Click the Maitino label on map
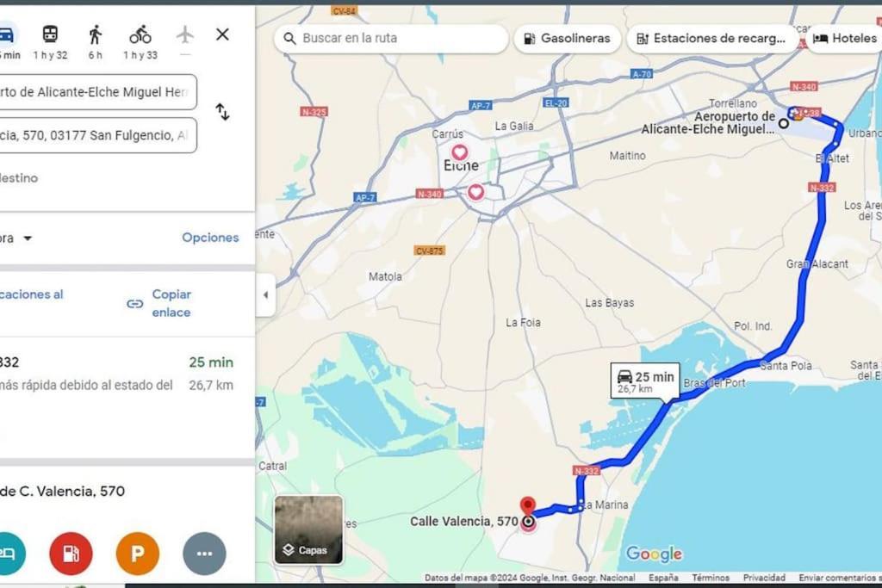 tap(628, 156)
